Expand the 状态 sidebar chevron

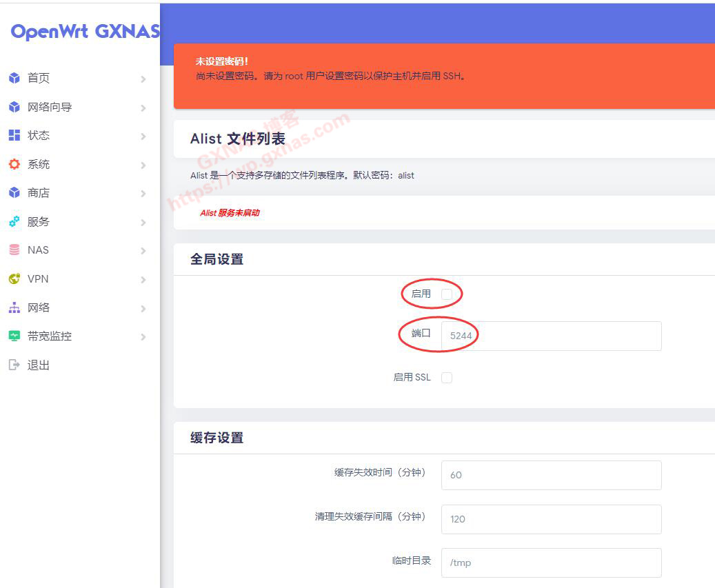[143, 135]
